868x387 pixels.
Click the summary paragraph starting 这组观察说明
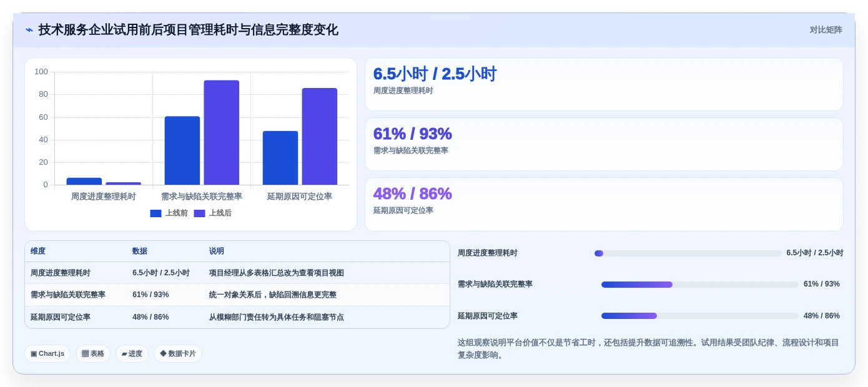[649, 349]
